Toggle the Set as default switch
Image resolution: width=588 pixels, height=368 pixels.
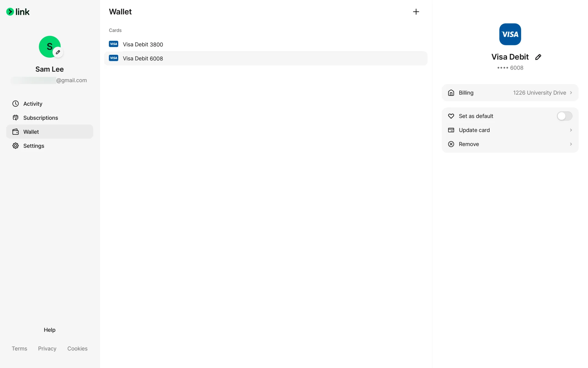(564, 116)
